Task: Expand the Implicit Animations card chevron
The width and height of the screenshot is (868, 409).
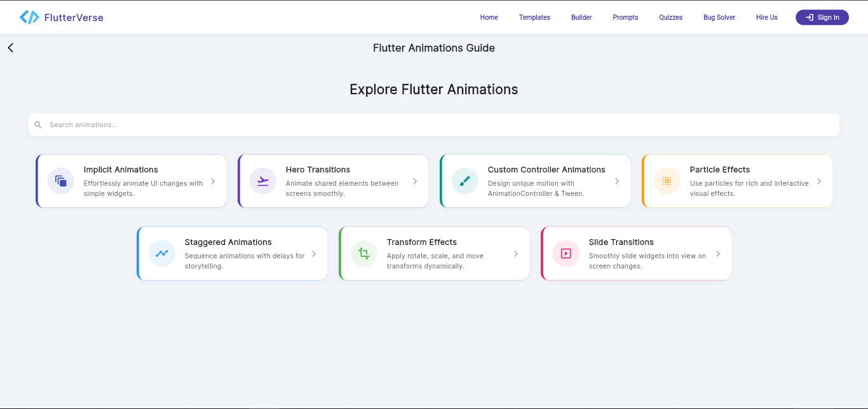Action: click(212, 181)
